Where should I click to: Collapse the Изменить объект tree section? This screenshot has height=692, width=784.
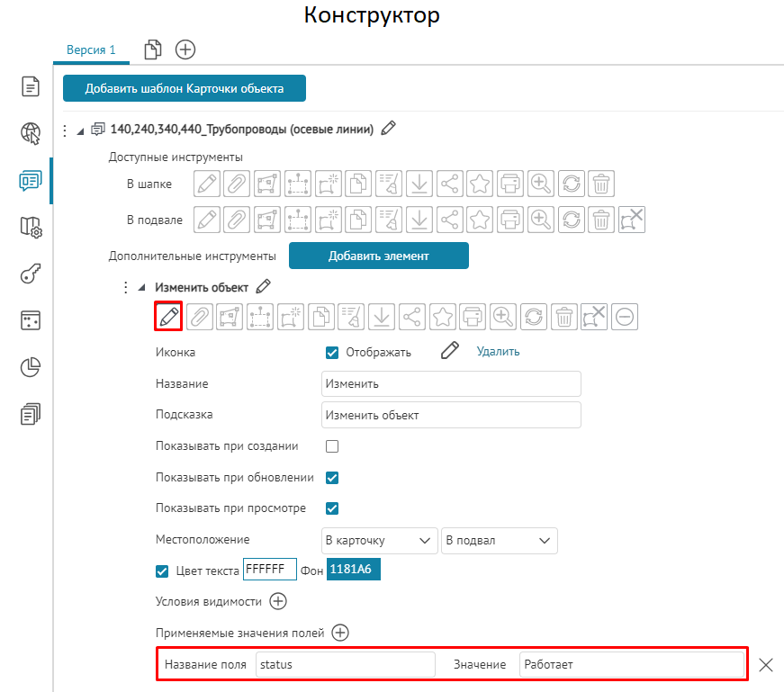pos(141,287)
